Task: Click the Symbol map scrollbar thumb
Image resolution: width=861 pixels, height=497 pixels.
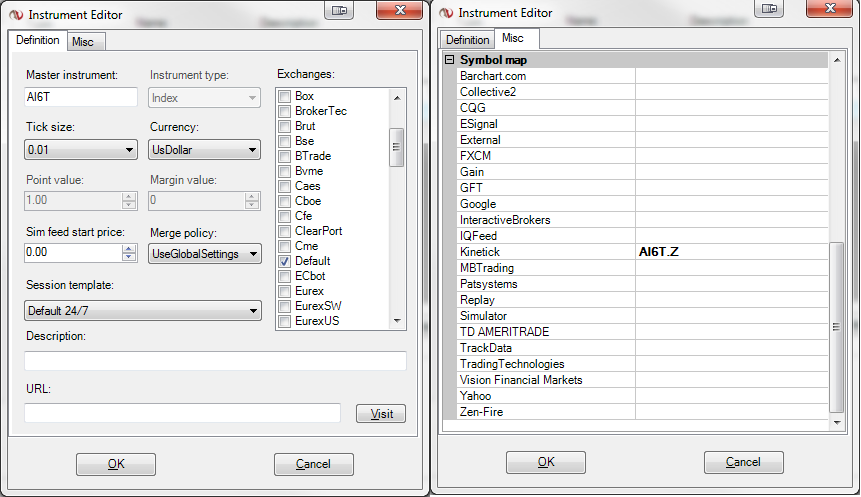Action: pos(836,327)
